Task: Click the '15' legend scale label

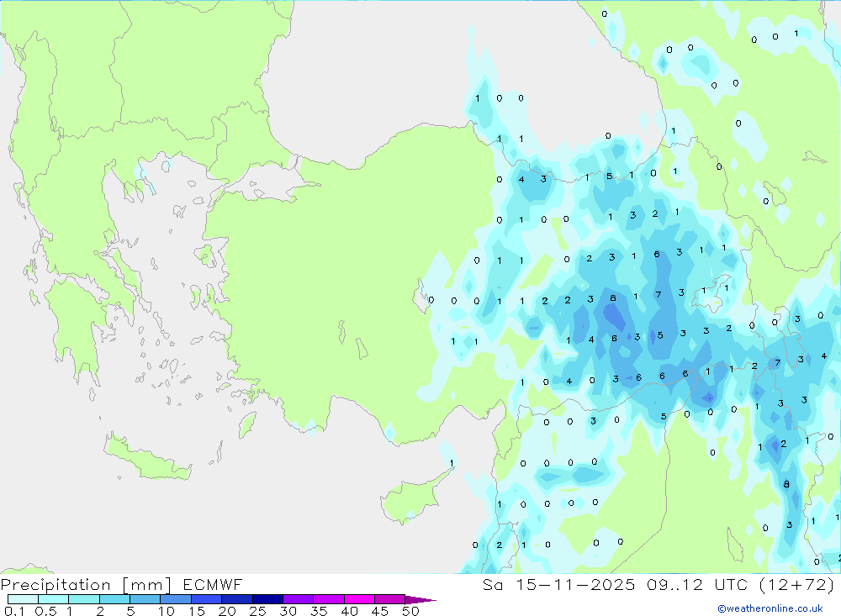Action: pos(197,611)
